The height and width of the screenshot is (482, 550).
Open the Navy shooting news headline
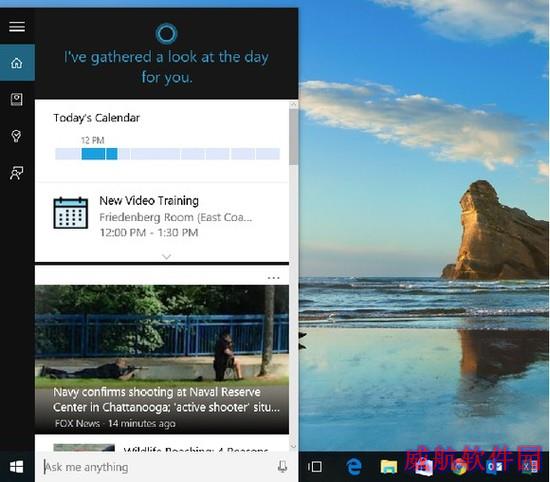[166, 400]
